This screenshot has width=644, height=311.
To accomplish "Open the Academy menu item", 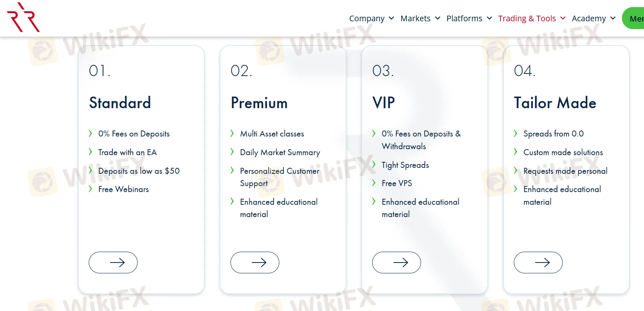I will 589,18.
